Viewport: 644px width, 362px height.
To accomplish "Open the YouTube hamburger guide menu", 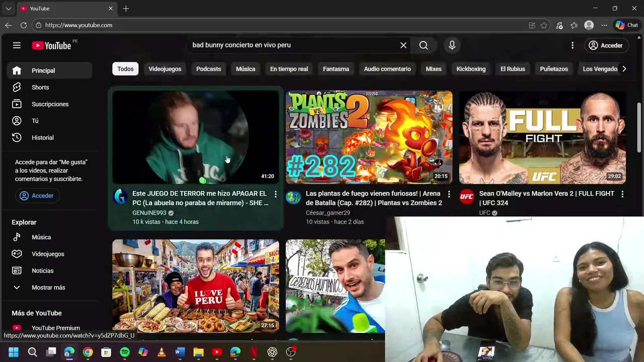I will [x=17, y=45].
